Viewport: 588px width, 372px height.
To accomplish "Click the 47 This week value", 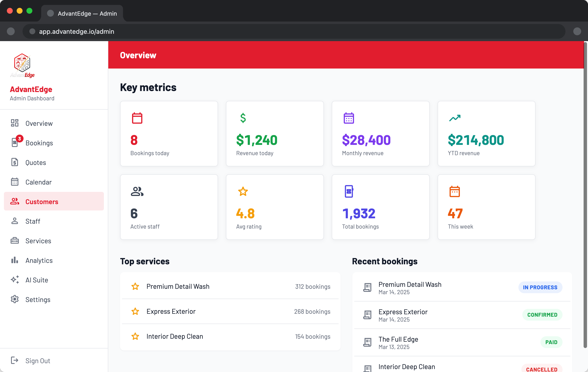I will click(455, 213).
